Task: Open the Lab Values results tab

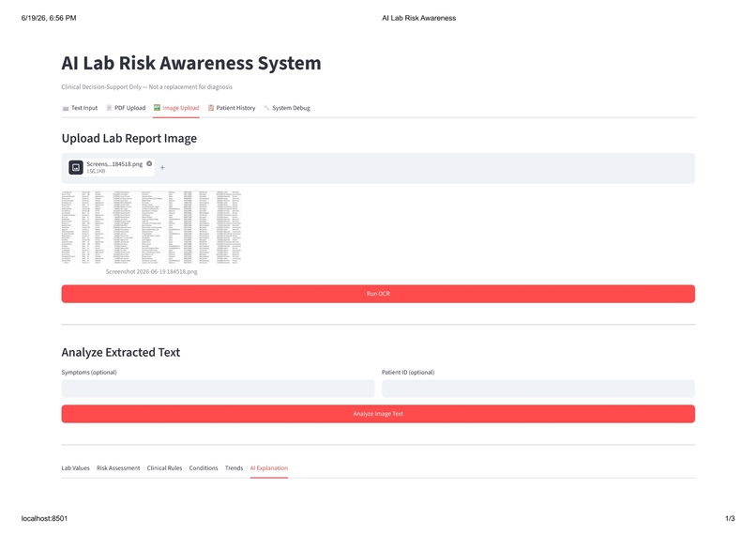Action: pyautogui.click(x=76, y=468)
